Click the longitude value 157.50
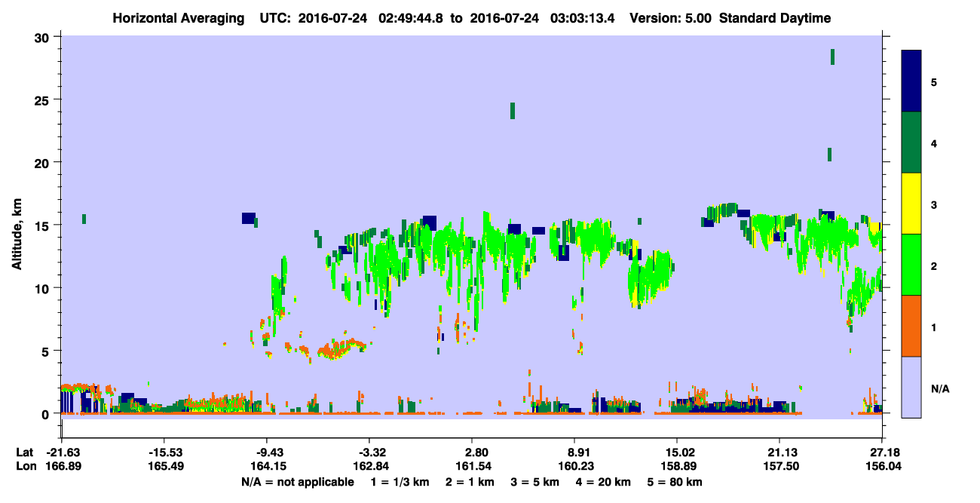 pos(779,466)
